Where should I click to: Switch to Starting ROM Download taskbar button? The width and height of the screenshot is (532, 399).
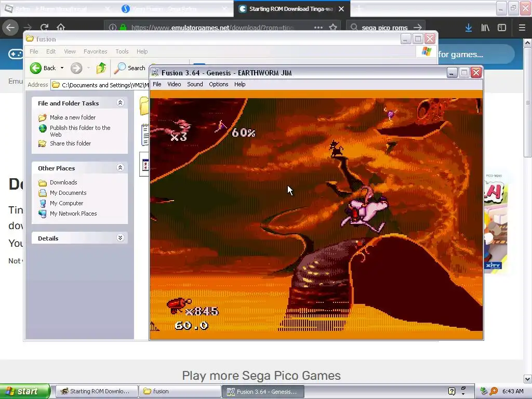pos(97,391)
